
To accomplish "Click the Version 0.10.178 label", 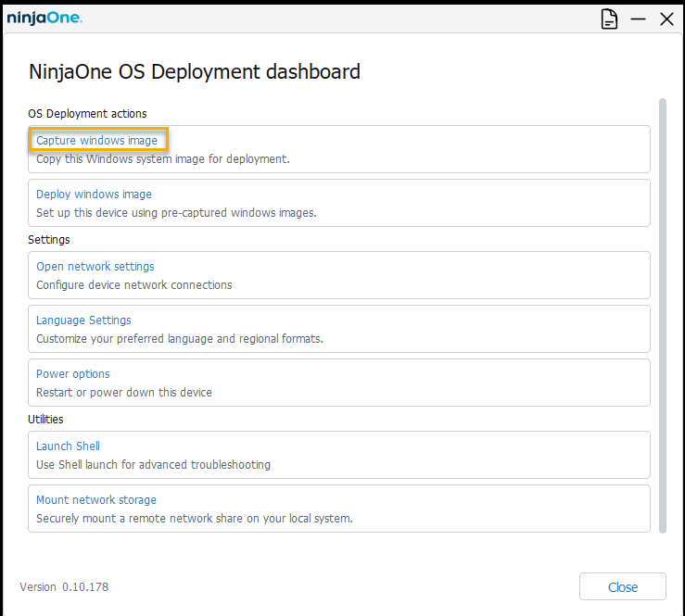I will click(x=65, y=587).
